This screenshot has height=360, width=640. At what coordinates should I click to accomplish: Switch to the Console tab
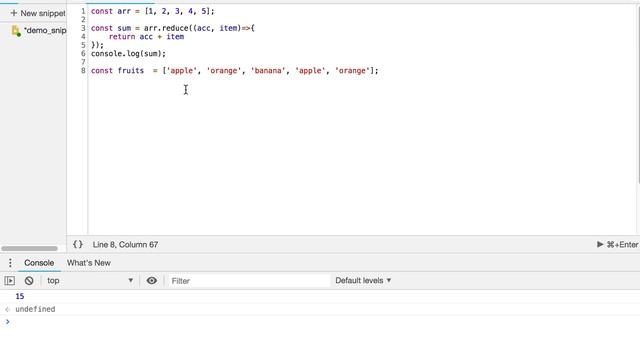[39, 263]
